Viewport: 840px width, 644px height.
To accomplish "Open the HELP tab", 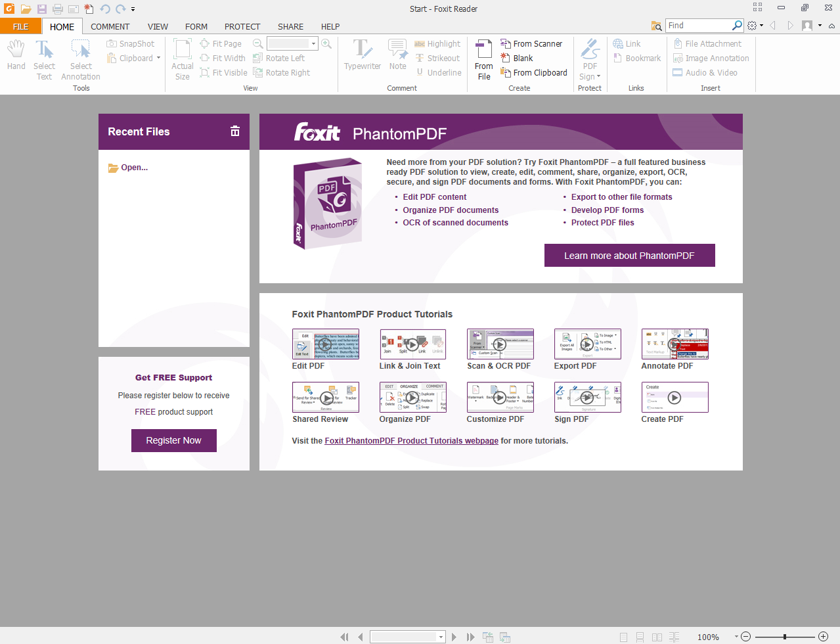I will click(330, 27).
